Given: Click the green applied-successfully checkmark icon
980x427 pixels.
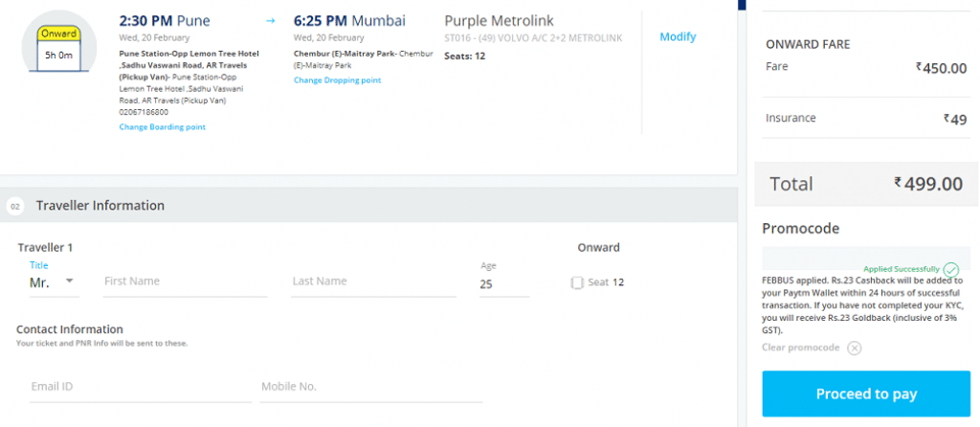Looking at the screenshot, I should (950, 269).
